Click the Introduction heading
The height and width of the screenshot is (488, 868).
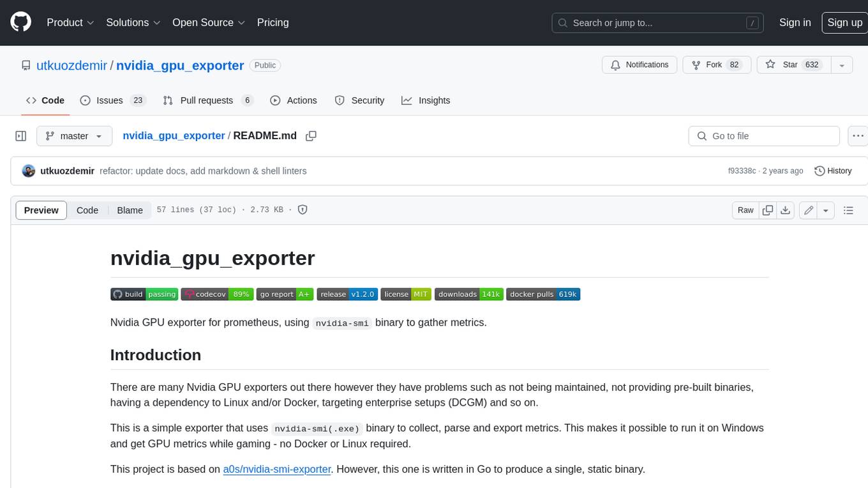coord(156,355)
